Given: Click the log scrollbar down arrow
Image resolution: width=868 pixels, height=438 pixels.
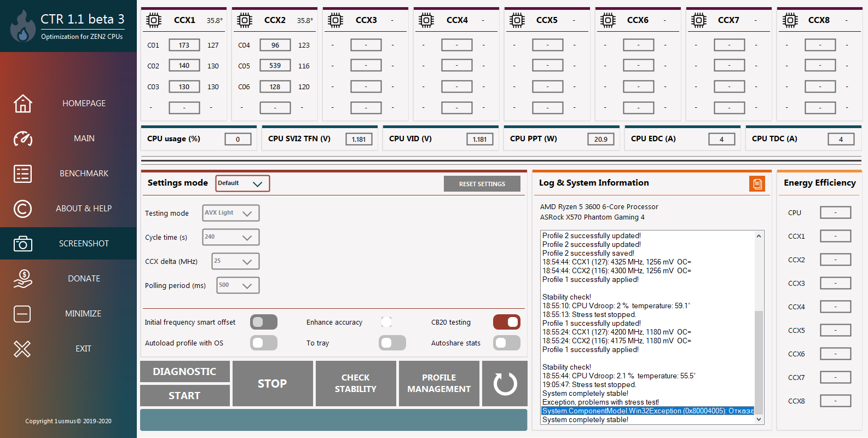Looking at the screenshot, I should coord(759,419).
